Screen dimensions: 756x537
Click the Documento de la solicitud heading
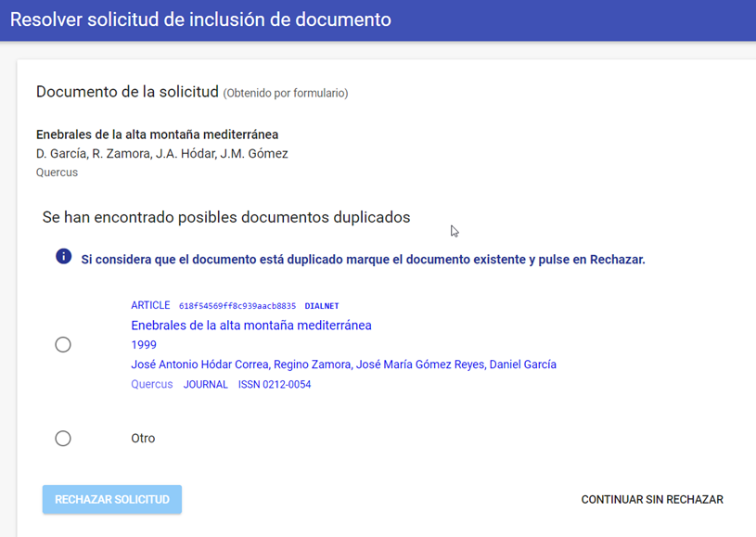127,92
